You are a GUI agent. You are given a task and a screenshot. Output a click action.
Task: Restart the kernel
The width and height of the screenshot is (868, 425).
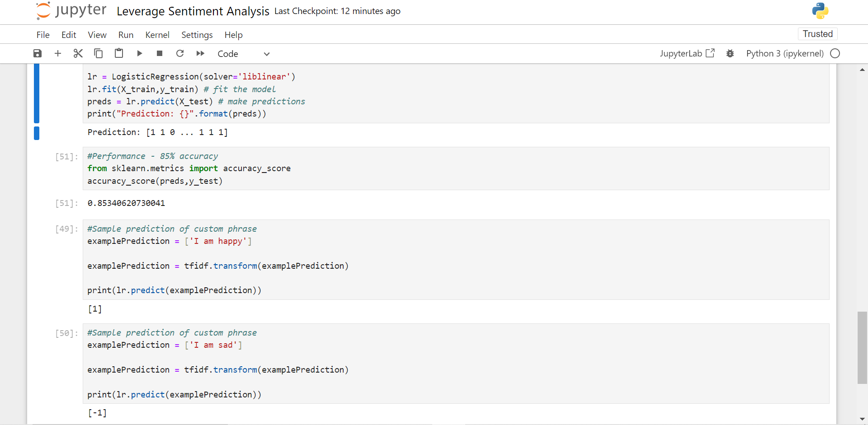click(180, 54)
